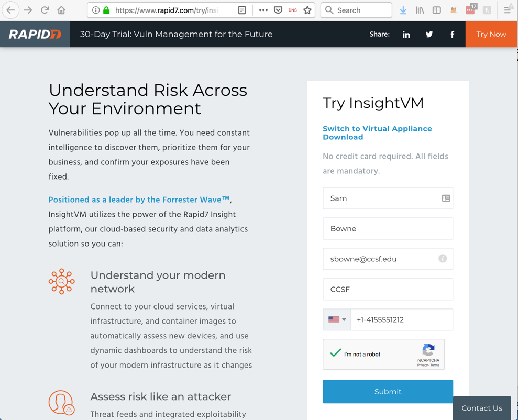Click the email field sbowne@ccsf.edu
The height and width of the screenshot is (420, 518).
click(388, 259)
